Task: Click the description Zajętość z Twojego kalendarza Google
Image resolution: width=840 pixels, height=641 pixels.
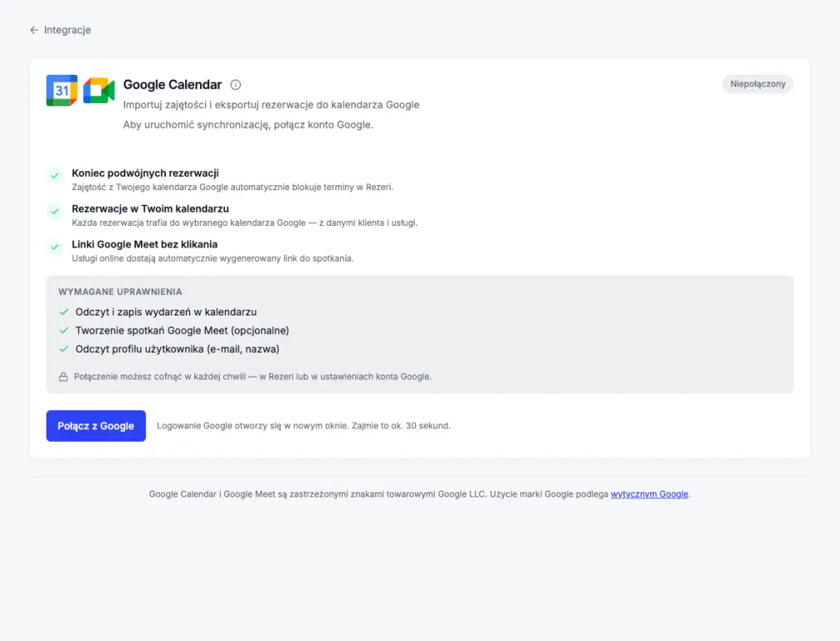Action: (x=232, y=187)
